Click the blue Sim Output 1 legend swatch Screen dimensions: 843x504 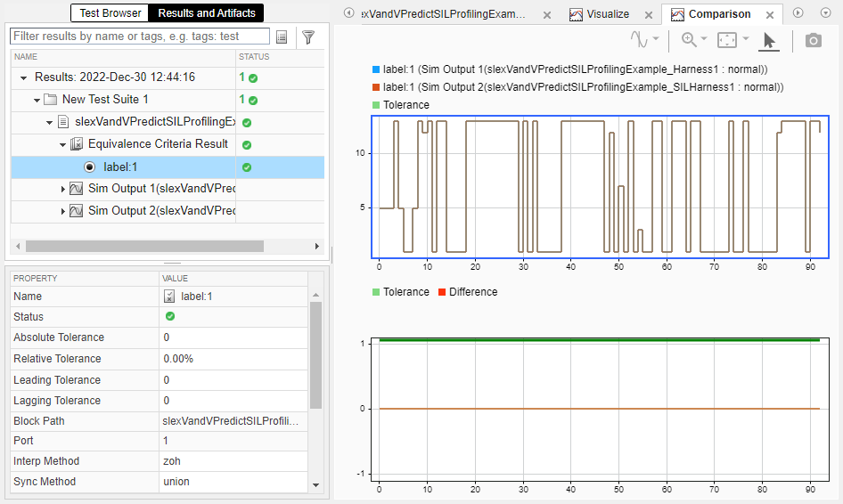pos(376,69)
